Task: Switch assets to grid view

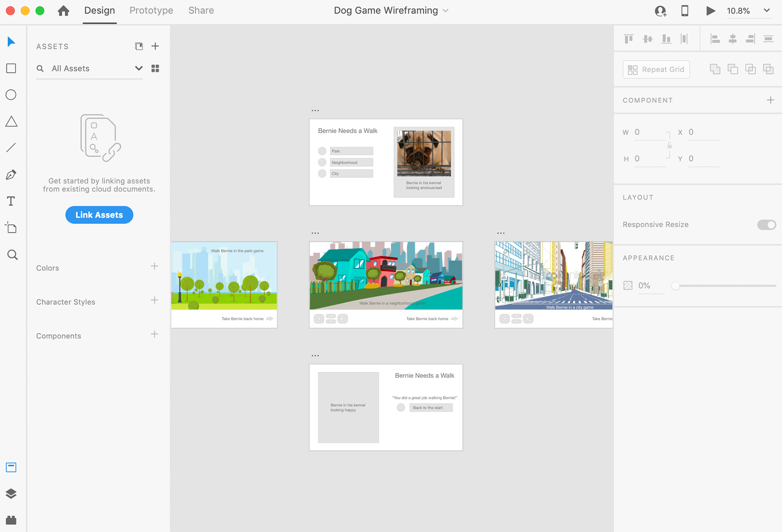Action: (155, 68)
